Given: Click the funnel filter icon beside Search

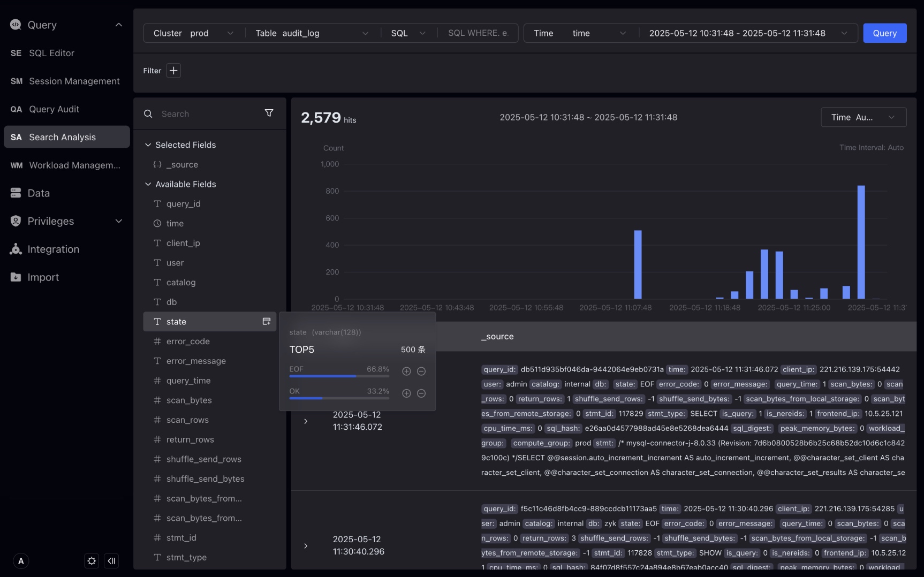Looking at the screenshot, I should (269, 113).
